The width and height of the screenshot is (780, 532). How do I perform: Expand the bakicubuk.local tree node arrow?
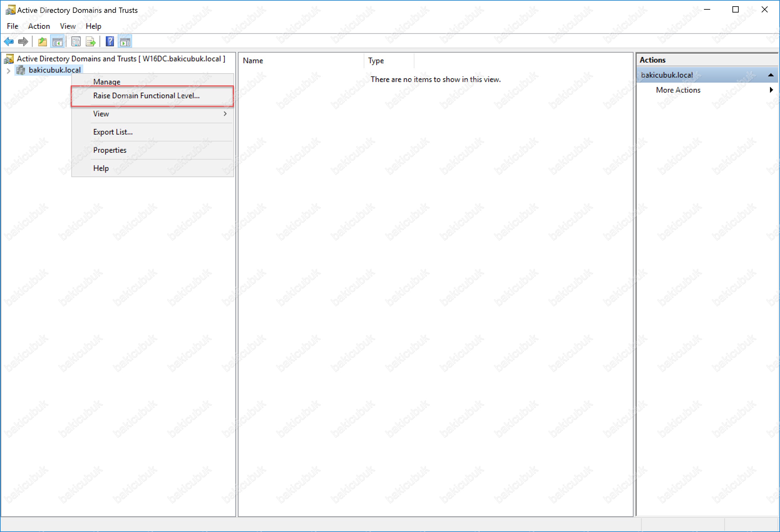coord(9,70)
